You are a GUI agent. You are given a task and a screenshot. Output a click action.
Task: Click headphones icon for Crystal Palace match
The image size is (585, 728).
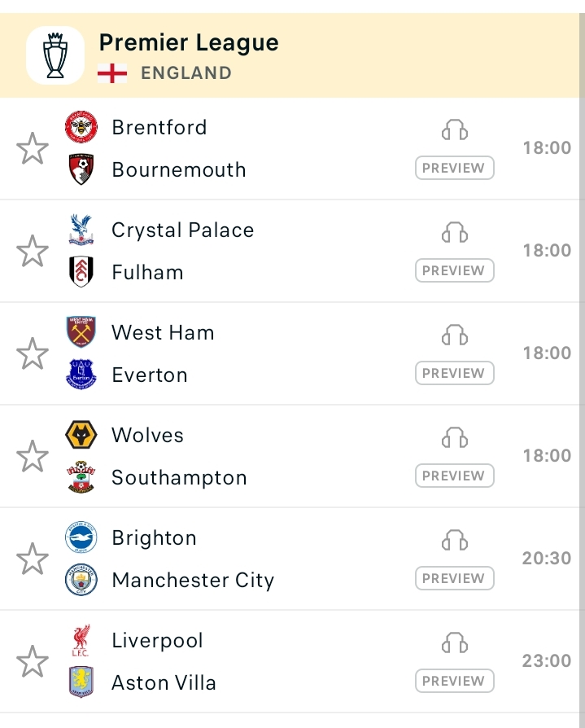coord(455,233)
